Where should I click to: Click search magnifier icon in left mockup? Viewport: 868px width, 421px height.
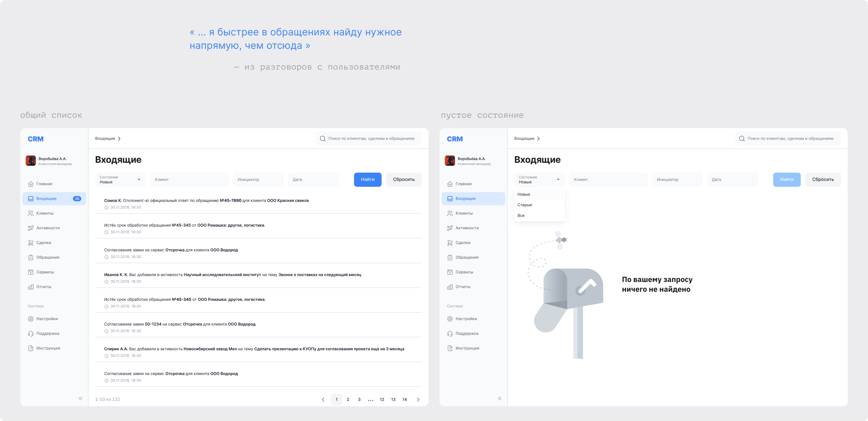[322, 139]
